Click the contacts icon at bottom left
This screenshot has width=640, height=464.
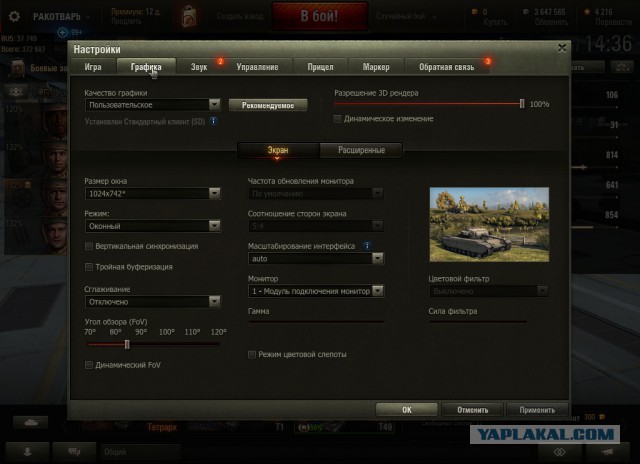[x=27, y=451]
